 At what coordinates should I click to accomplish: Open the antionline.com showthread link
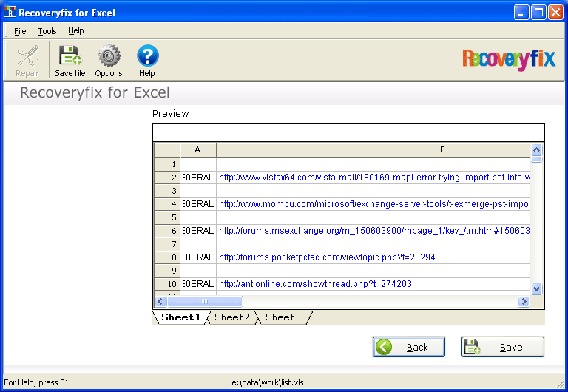315,284
